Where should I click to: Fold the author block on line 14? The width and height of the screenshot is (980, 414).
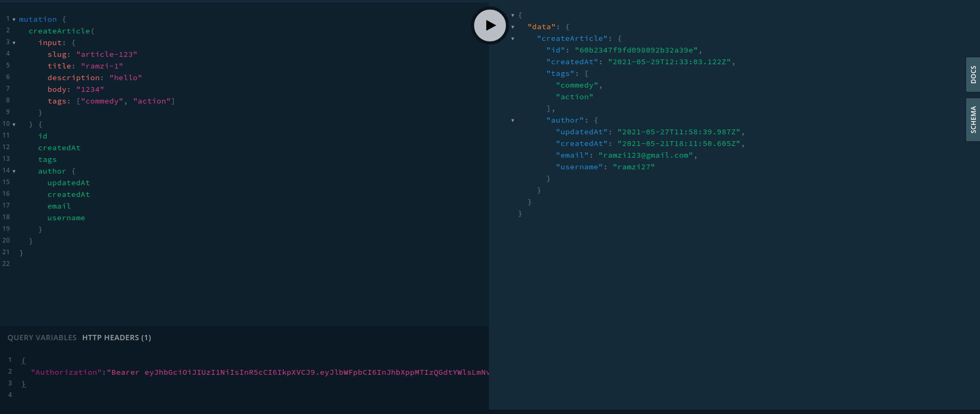click(x=14, y=171)
